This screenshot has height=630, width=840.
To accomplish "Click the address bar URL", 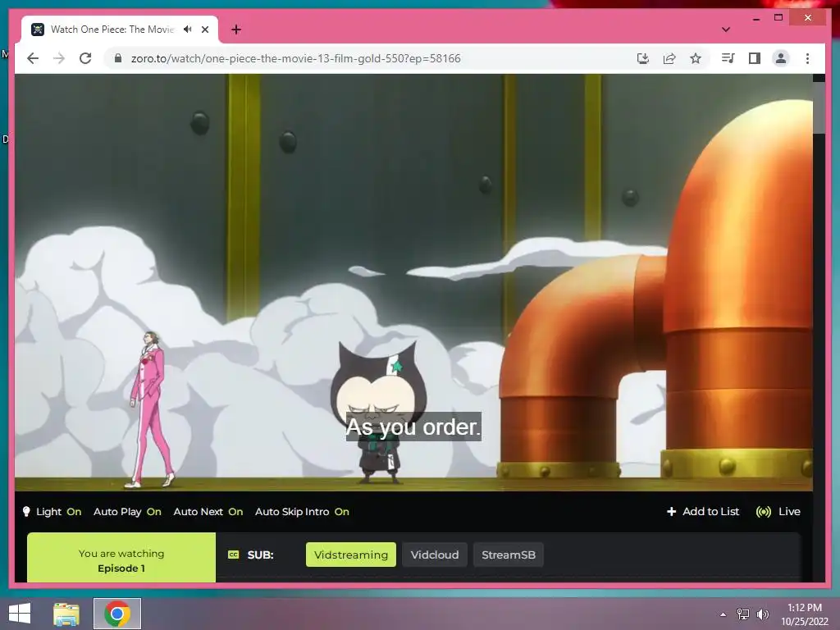I will click(295, 58).
